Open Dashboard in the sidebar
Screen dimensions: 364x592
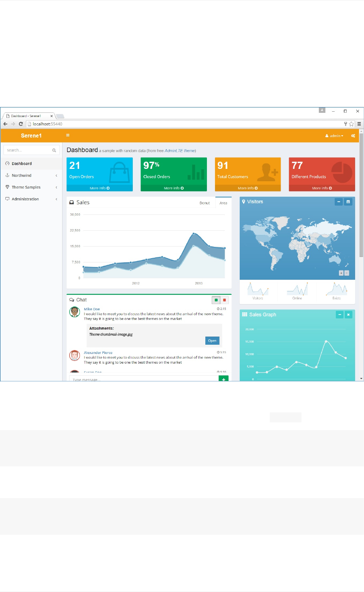(x=31, y=163)
